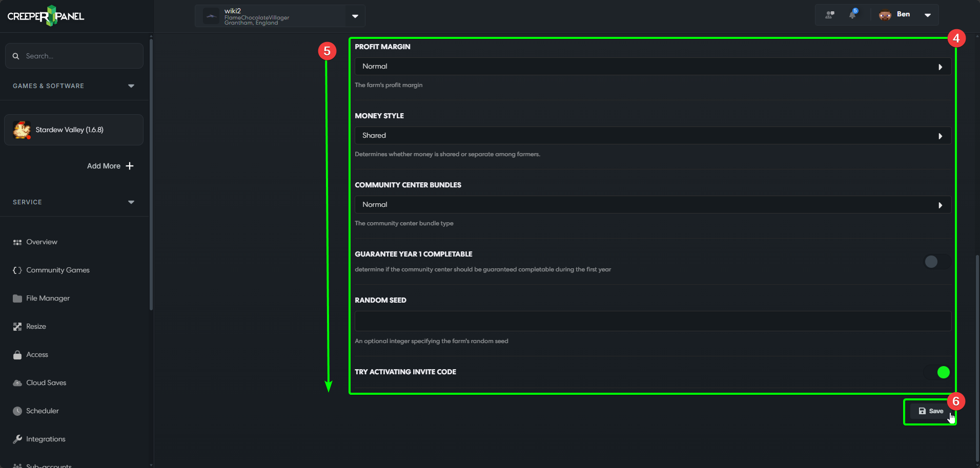Open the Profit Margin dropdown
Screen dimensions: 980x468
[x=652, y=67]
